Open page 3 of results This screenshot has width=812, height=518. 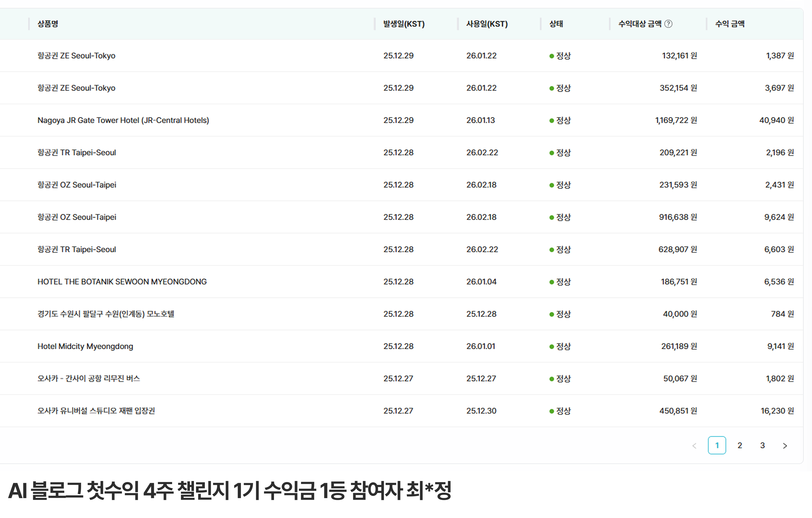[x=762, y=446]
